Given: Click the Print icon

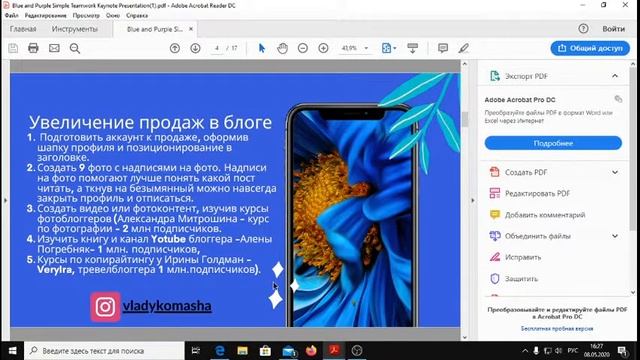Looking at the screenshot, I should tap(33, 48).
